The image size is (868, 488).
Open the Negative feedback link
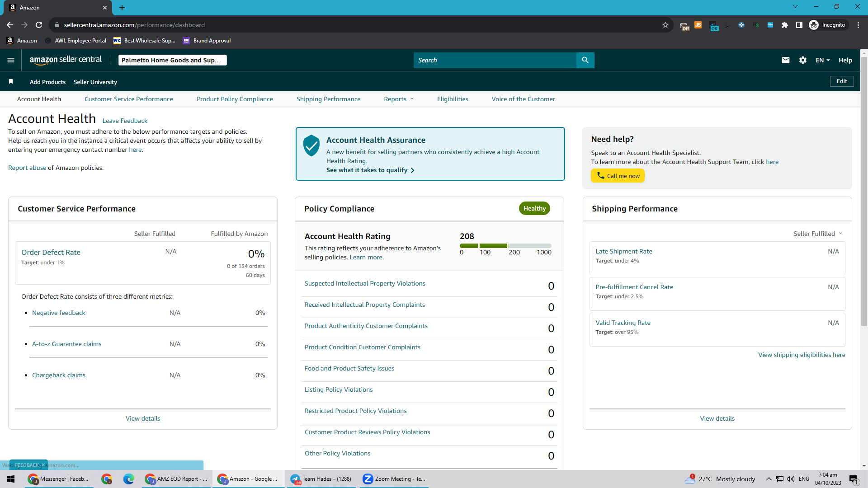click(58, 313)
